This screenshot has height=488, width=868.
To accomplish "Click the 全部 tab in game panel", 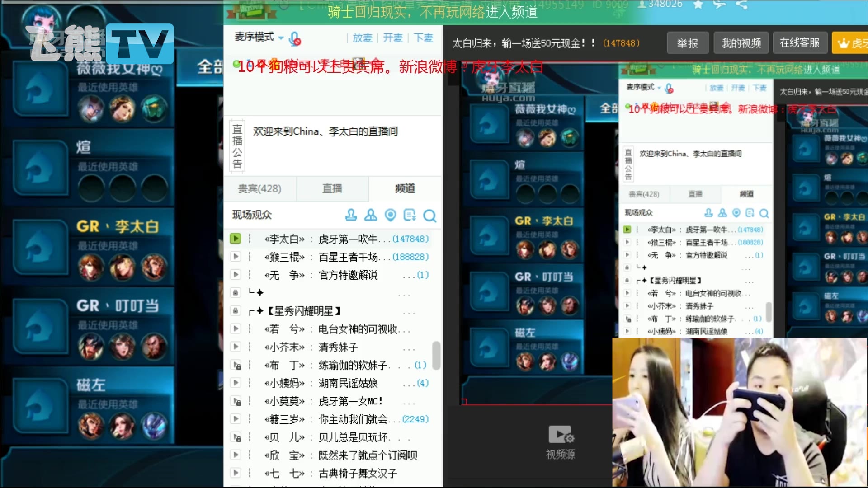I will [x=210, y=67].
